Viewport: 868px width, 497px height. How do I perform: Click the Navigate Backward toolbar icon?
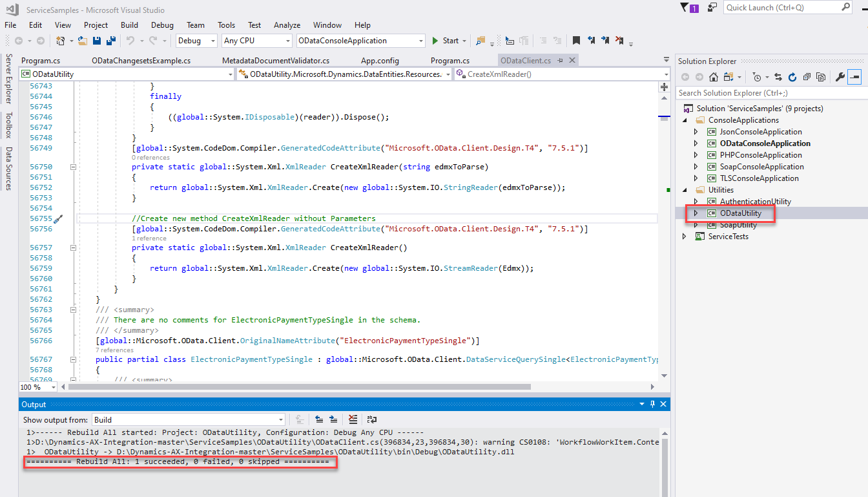(19, 41)
